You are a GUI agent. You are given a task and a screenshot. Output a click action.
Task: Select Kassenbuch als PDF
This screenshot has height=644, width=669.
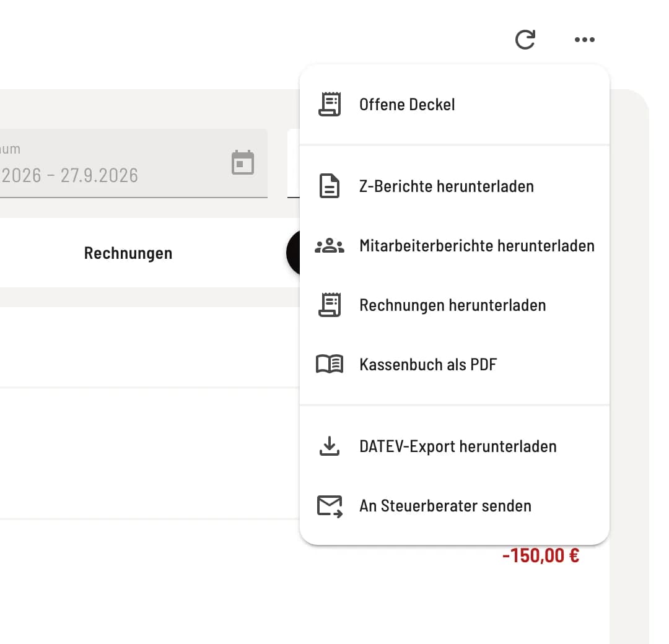tap(455, 364)
